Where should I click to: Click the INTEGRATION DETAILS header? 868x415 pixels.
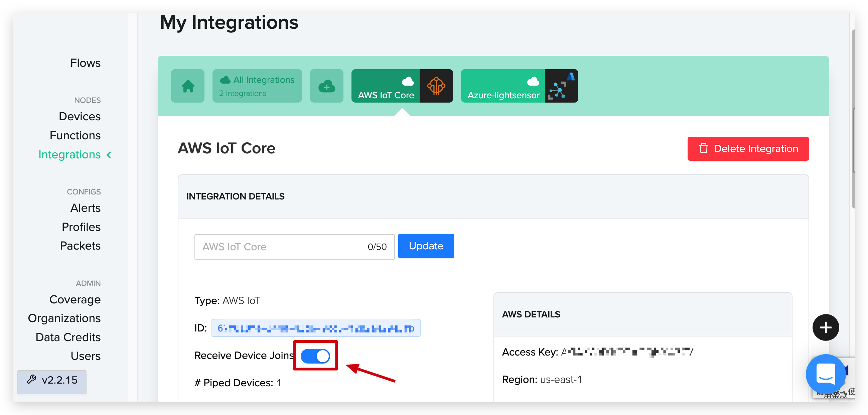[235, 196]
